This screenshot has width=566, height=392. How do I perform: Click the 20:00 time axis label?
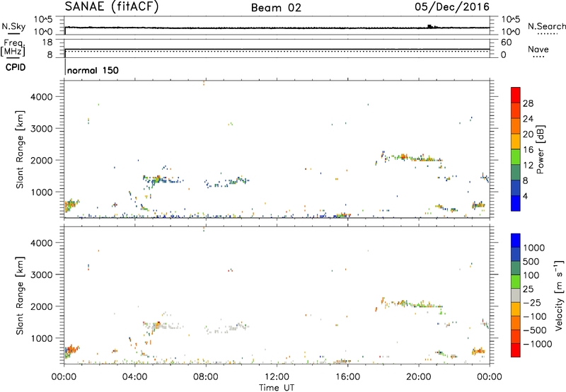[418, 377]
